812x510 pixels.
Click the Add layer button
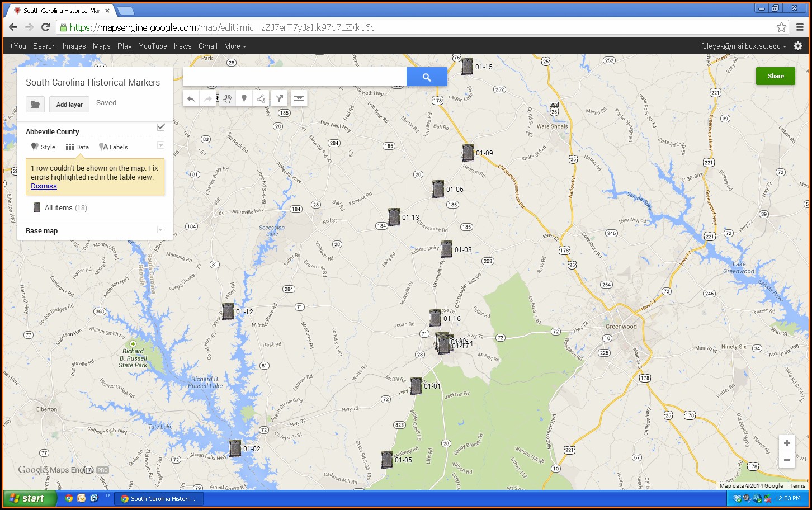[x=69, y=104]
